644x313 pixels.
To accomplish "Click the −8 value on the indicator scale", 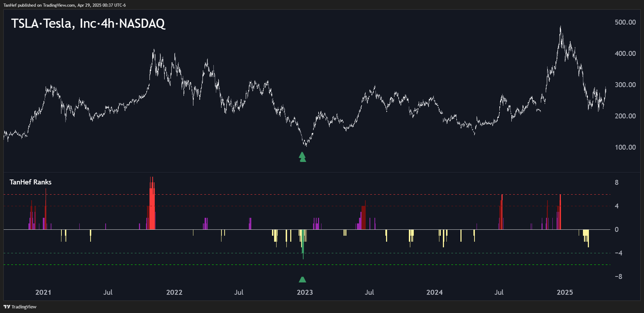I will (x=618, y=276).
